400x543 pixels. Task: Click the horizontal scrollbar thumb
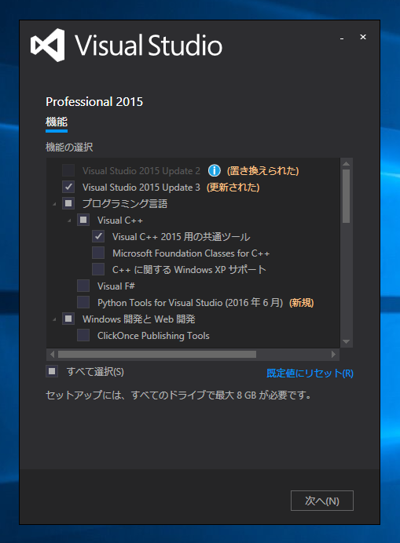click(157, 354)
